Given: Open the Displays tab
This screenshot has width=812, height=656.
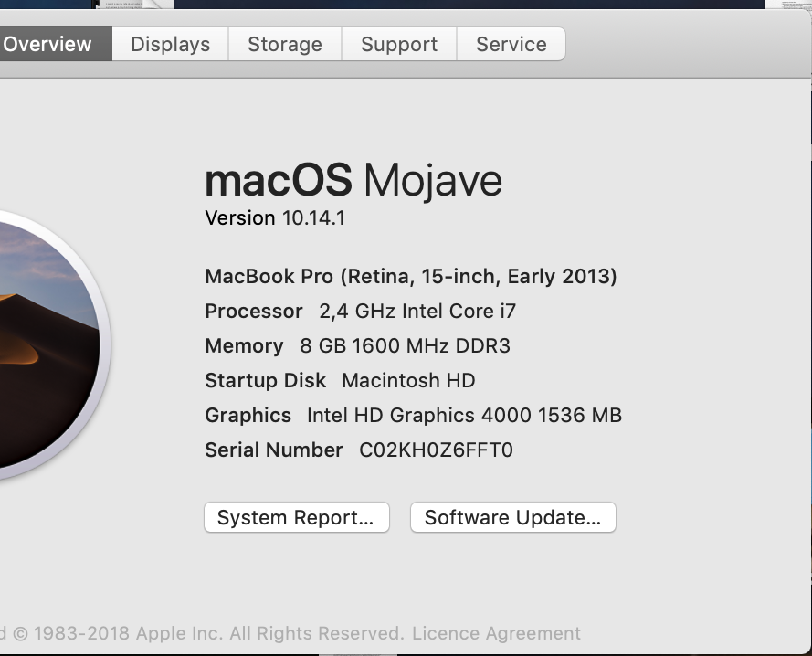Looking at the screenshot, I should tap(171, 44).
